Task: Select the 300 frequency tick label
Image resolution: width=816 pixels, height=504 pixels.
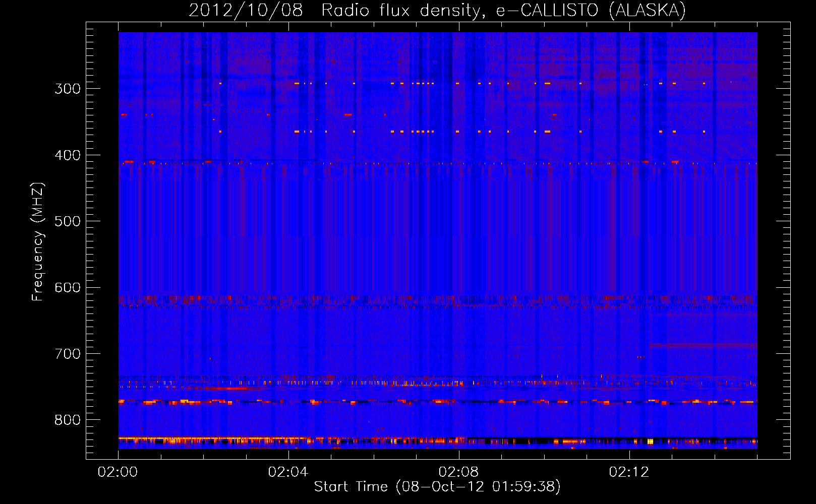Action: point(68,89)
